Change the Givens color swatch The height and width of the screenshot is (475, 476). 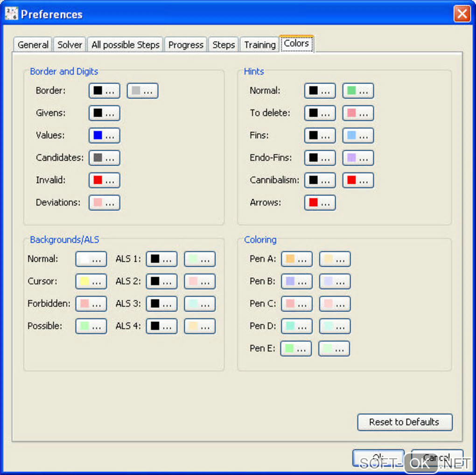pos(105,113)
